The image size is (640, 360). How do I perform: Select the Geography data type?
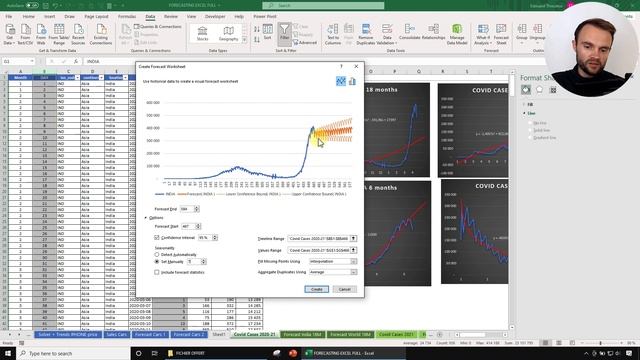[228, 33]
